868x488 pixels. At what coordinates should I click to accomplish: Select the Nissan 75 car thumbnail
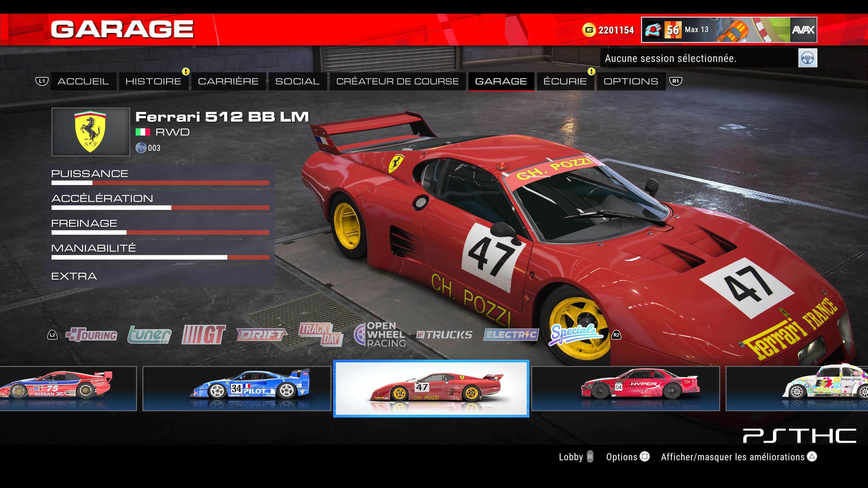68,388
